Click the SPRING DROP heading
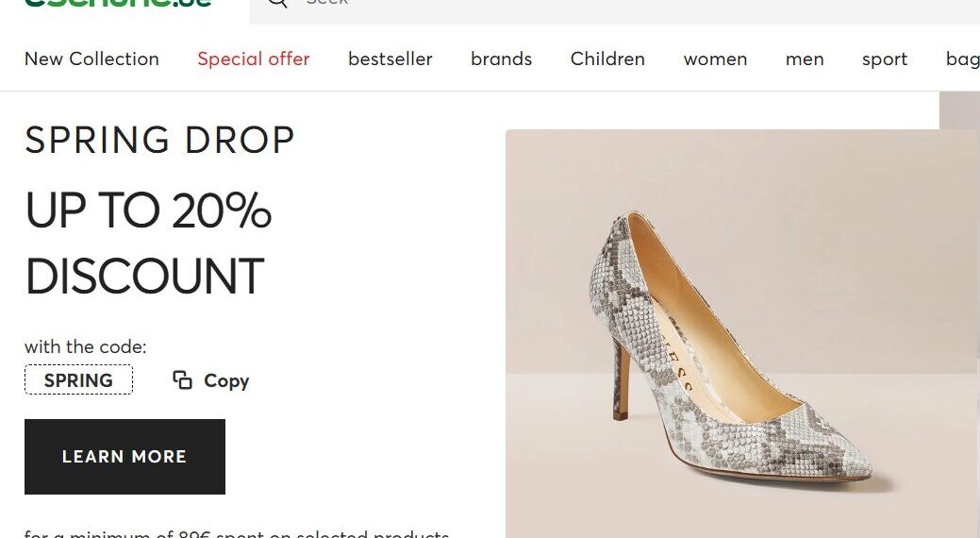This screenshot has width=980, height=538. point(159,140)
